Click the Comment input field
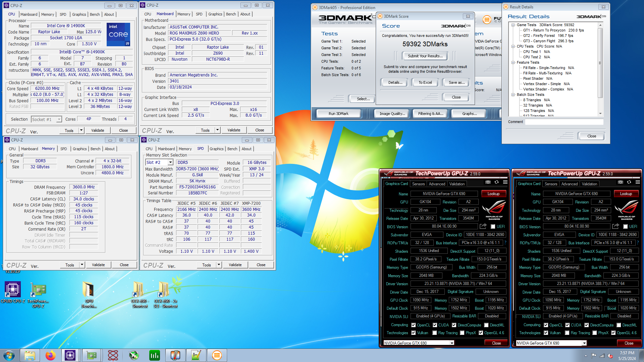 click(564, 122)
